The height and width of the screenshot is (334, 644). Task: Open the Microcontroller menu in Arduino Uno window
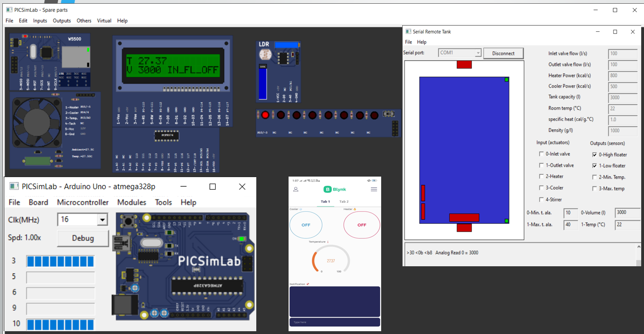pos(83,202)
